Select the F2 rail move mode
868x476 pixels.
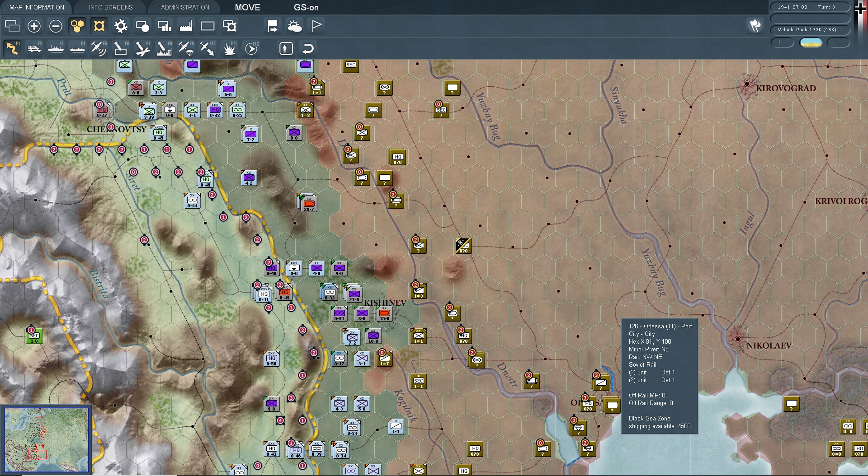34,48
